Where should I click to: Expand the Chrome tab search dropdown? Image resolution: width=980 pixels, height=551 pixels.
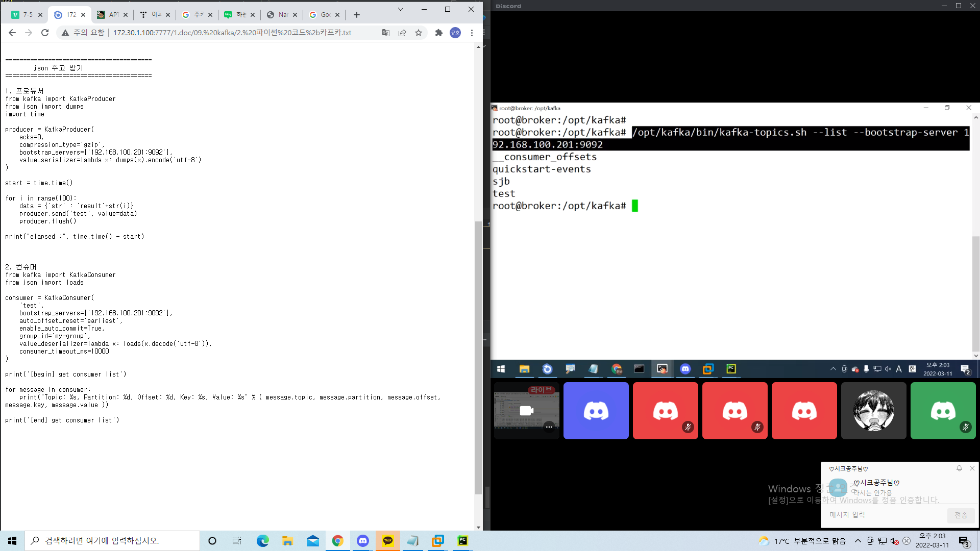coord(401,9)
